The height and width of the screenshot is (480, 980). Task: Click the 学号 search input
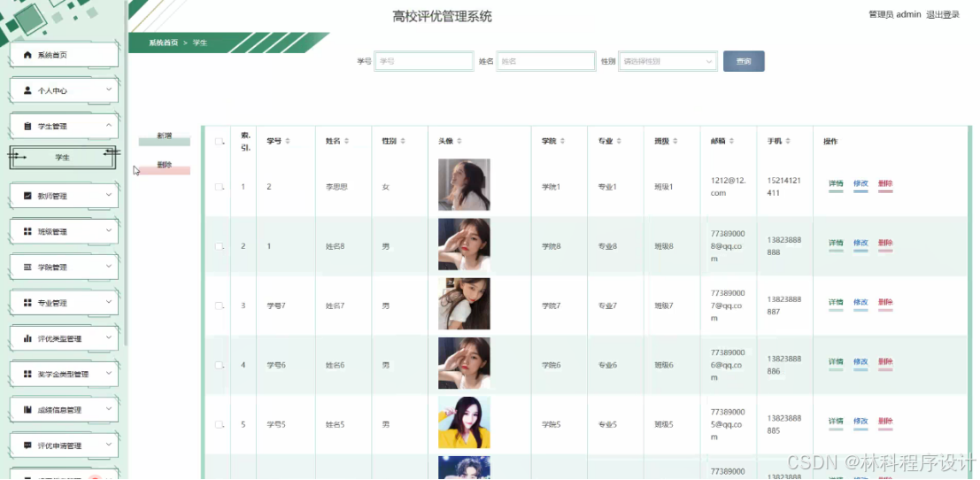pyautogui.click(x=424, y=61)
